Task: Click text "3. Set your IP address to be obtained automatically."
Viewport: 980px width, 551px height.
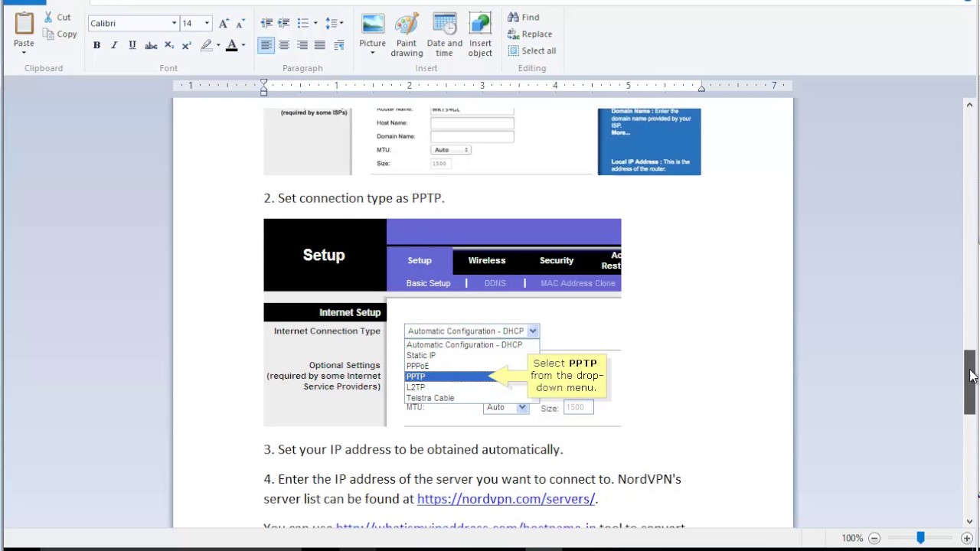Action: tap(413, 449)
